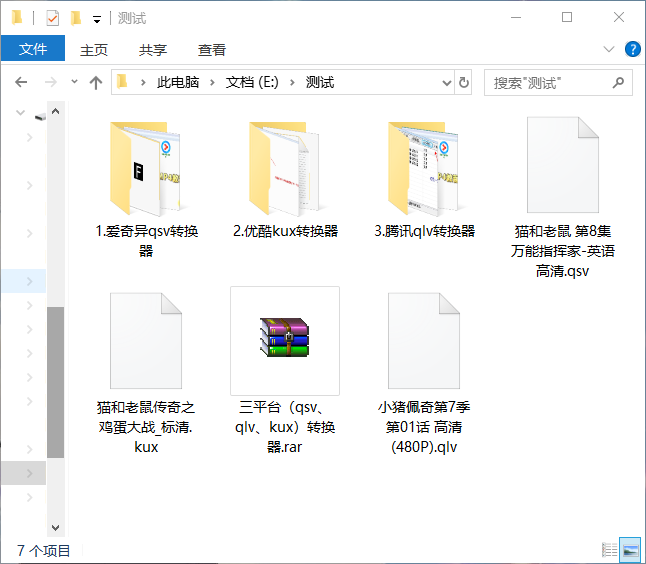Open Help with the blue question mark
Viewport: 646px width, 564px height.
(x=632, y=49)
